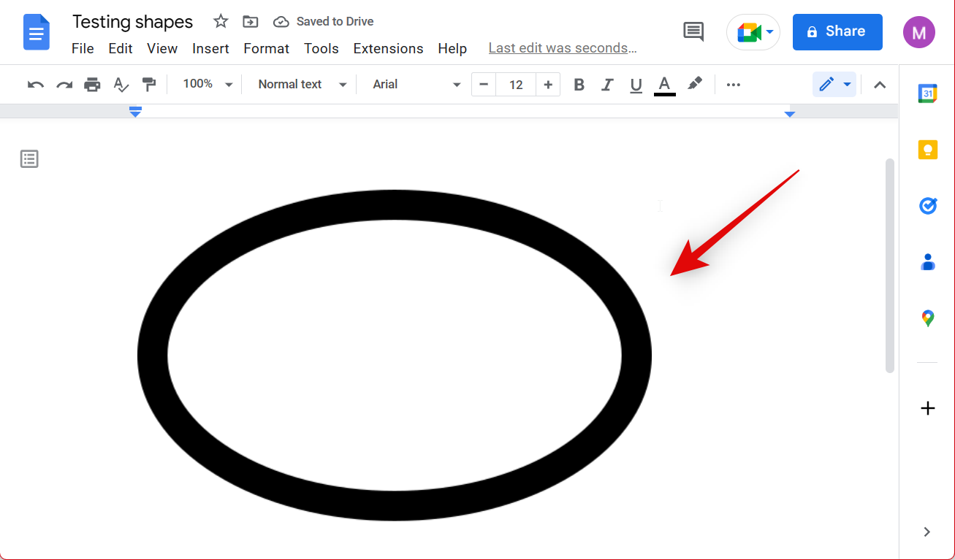Star the Testing shapes document
Screen dimensions: 955x560
tap(221, 22)
